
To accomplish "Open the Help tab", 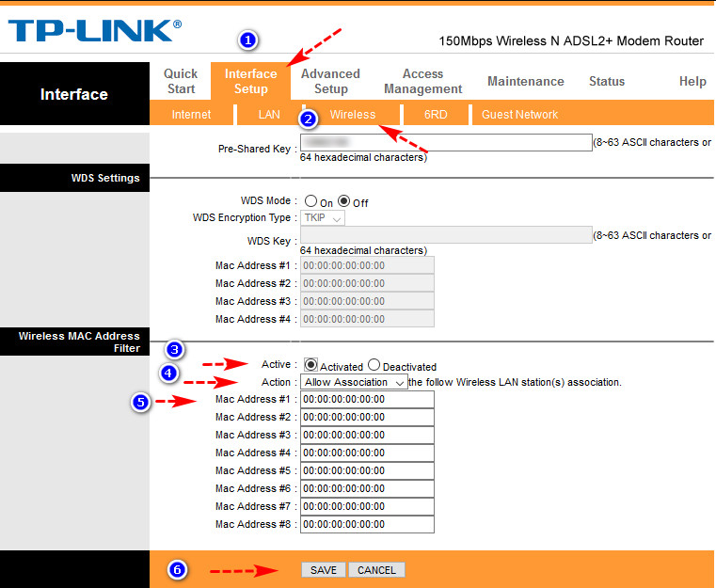I will [x=692, y=81].
